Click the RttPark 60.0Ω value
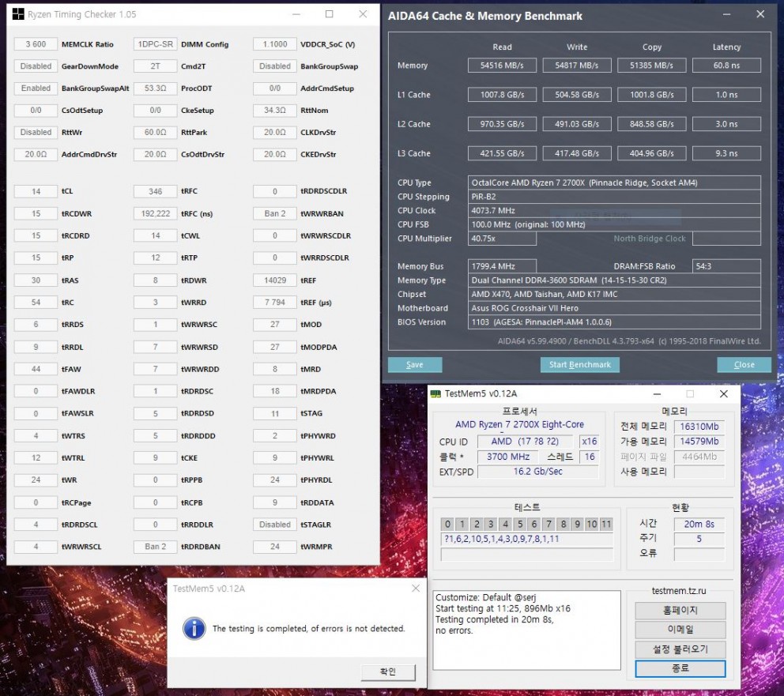 click(155, 132)
